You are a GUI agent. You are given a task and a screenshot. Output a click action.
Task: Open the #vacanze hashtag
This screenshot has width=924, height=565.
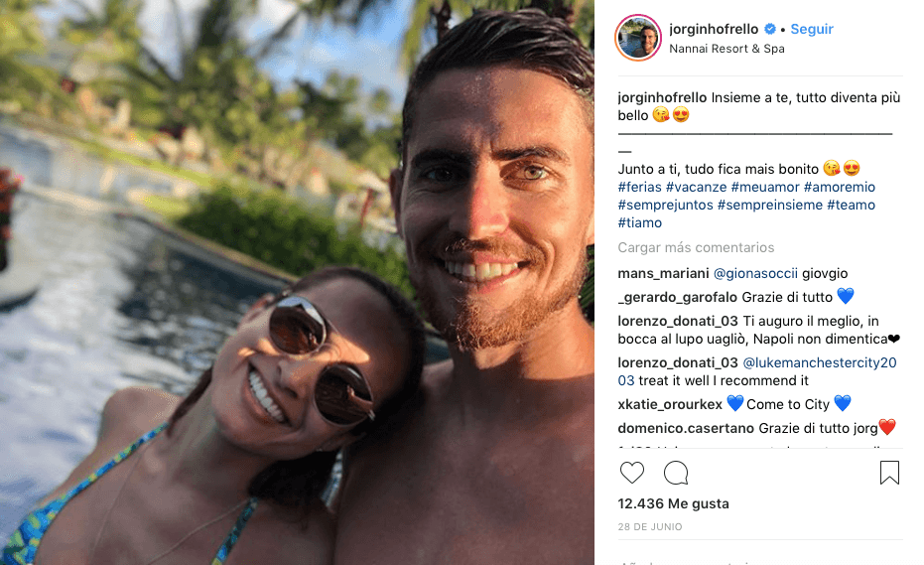696,187
